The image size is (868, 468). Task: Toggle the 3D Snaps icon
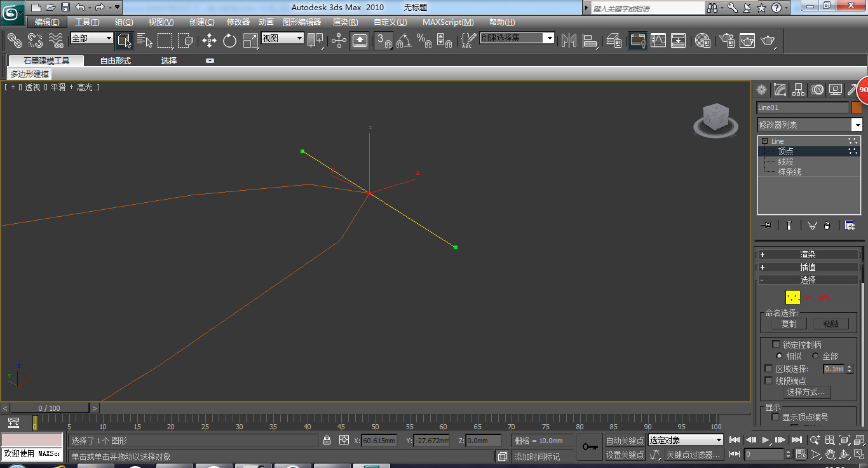384,41
